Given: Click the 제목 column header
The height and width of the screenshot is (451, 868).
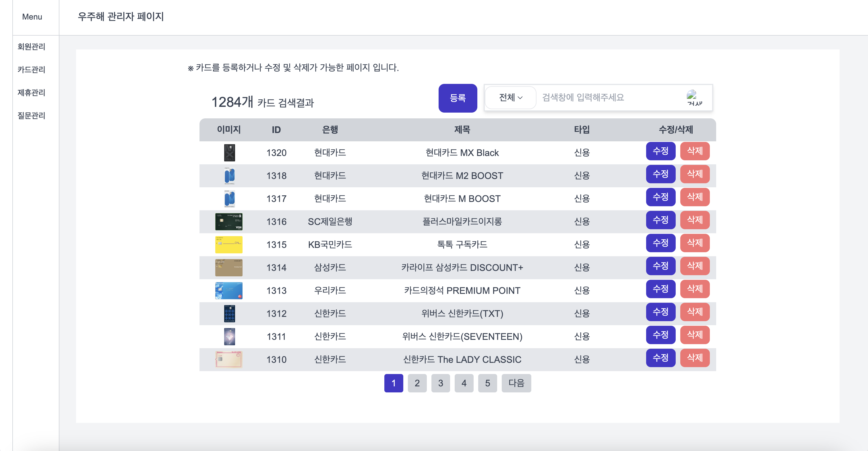Looking at the screenshot, I should click(462, 130).
